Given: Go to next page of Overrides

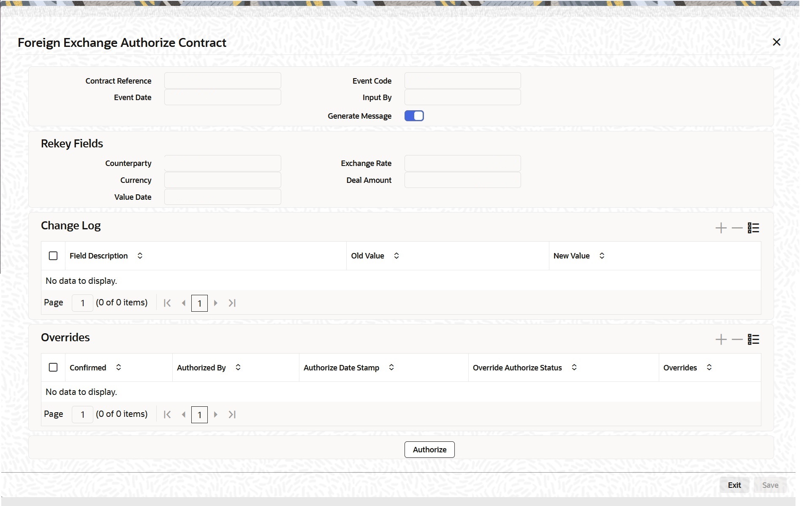Looking at the screenshot, I should click(216, 414).
